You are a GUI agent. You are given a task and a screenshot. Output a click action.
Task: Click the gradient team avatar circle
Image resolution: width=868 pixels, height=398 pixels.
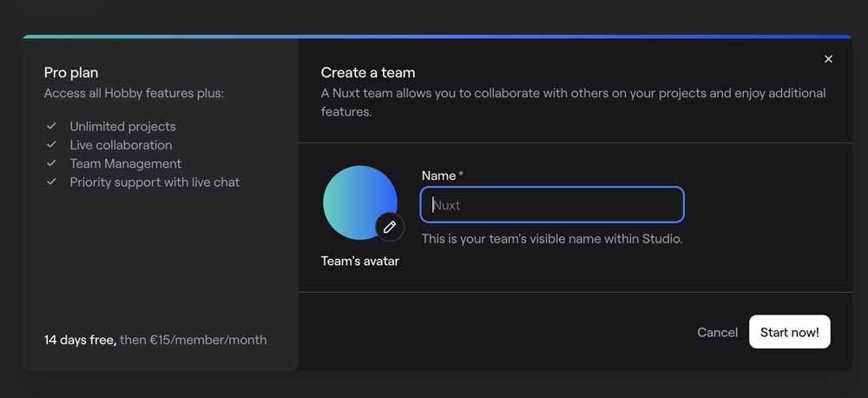360,202
